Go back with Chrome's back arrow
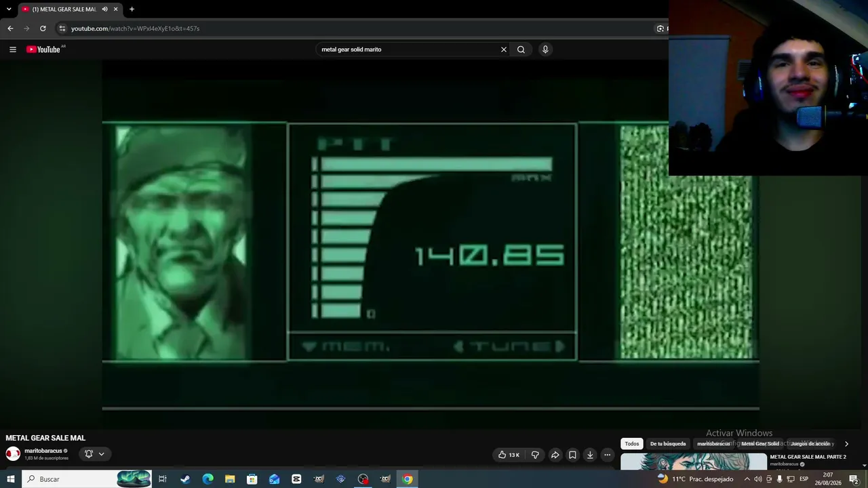The width and height of the screenshot is (868, 488). click(x=10, y=28)
